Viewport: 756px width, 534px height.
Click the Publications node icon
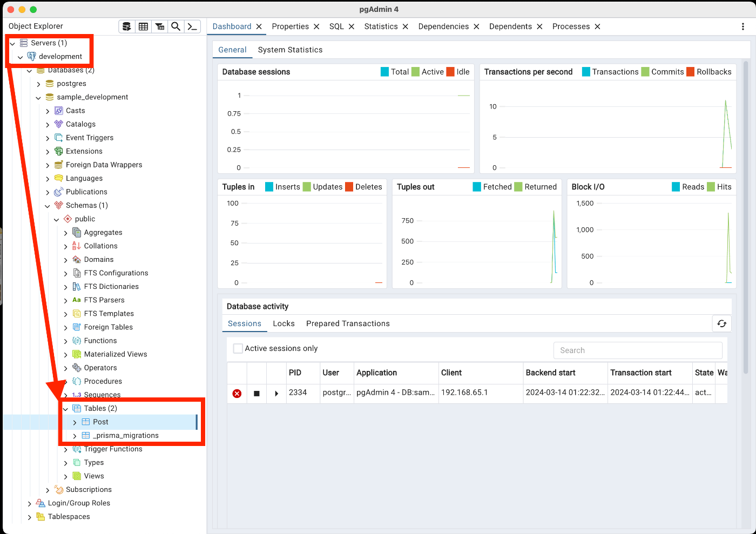pyautogui.click(x=59, y=192)
